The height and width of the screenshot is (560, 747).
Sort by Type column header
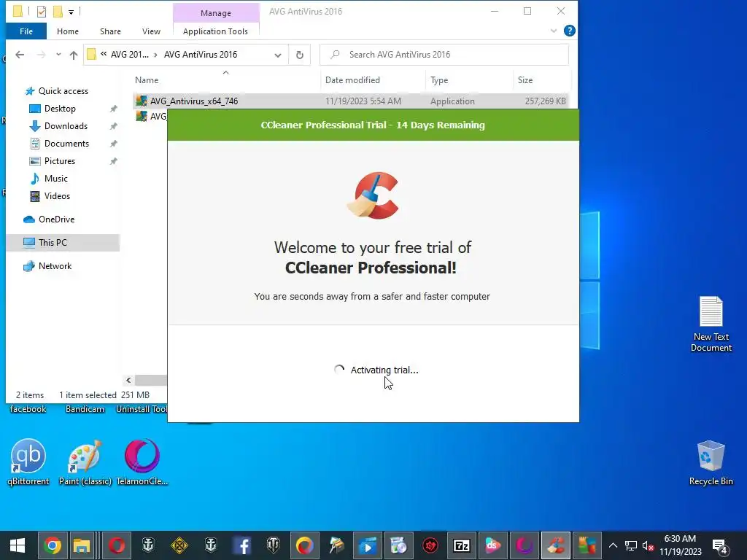click(439, 80)
